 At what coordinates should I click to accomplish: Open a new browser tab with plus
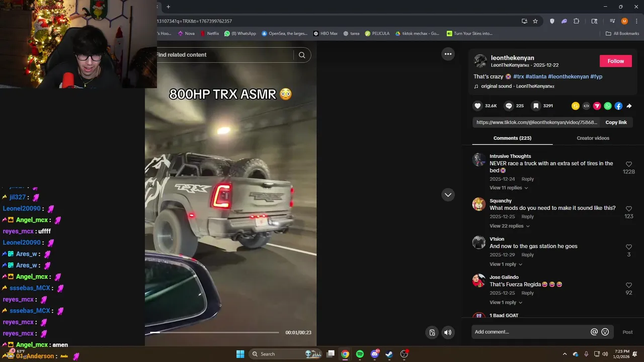tap(168, 7)
